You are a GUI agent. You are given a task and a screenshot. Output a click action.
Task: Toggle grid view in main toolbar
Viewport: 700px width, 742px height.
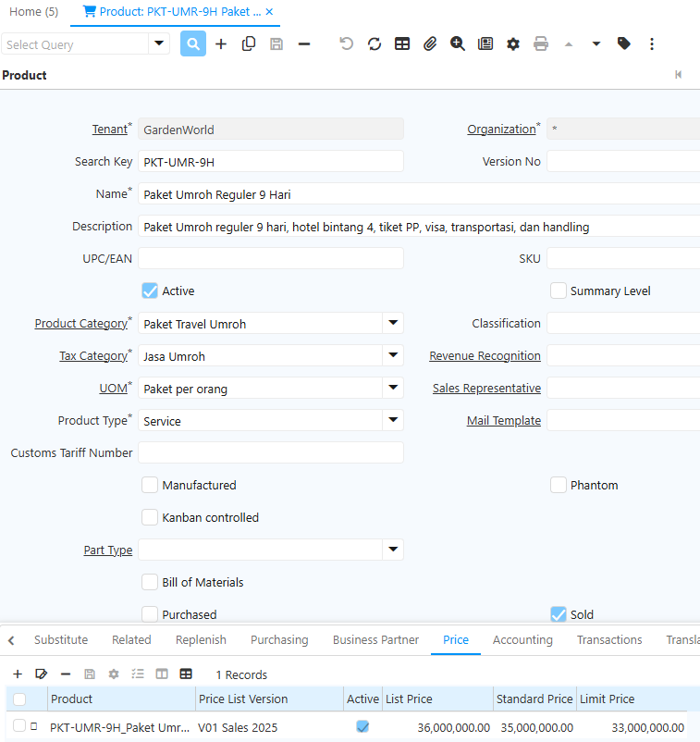click(x=402, y=43)
